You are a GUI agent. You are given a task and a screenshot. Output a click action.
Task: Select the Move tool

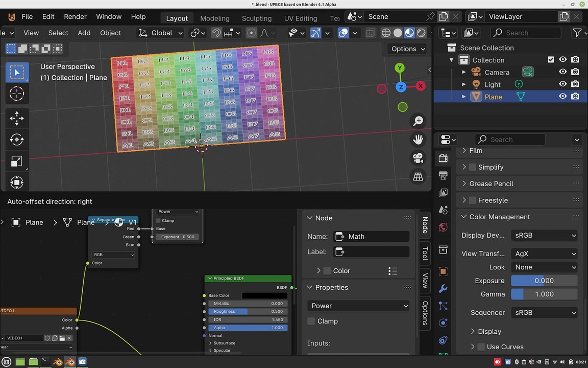tap(17, 118)
